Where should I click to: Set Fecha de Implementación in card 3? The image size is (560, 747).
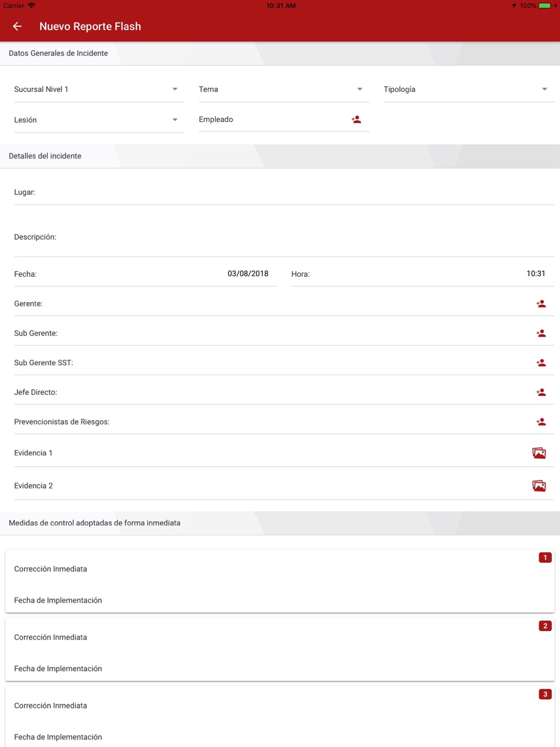(x=280, y=737)
